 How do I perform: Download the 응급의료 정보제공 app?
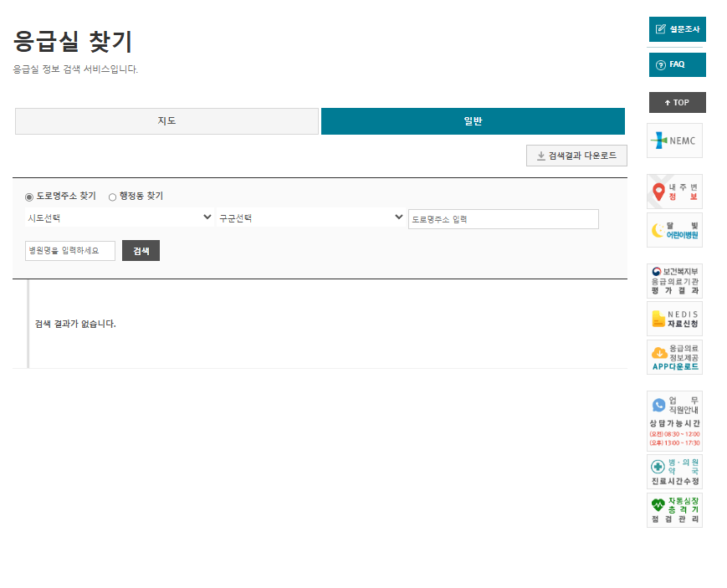tap(673, 357)
